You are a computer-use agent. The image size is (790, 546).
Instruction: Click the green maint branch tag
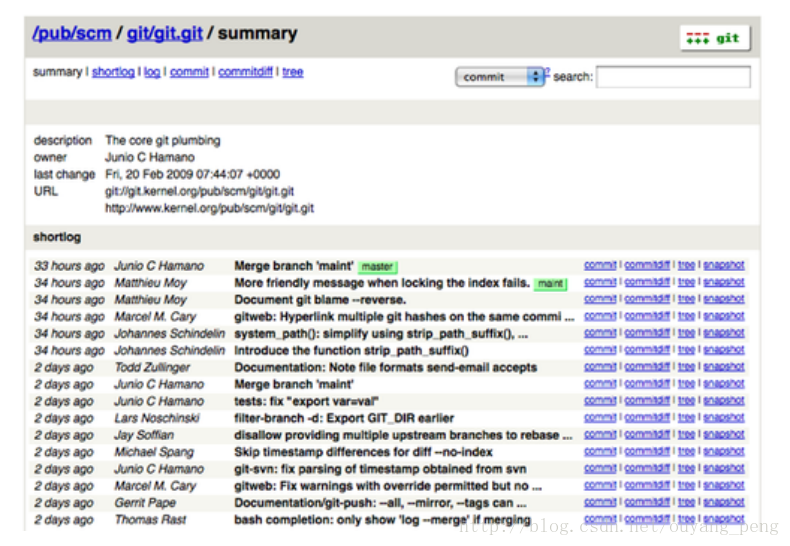click(550, 284)
